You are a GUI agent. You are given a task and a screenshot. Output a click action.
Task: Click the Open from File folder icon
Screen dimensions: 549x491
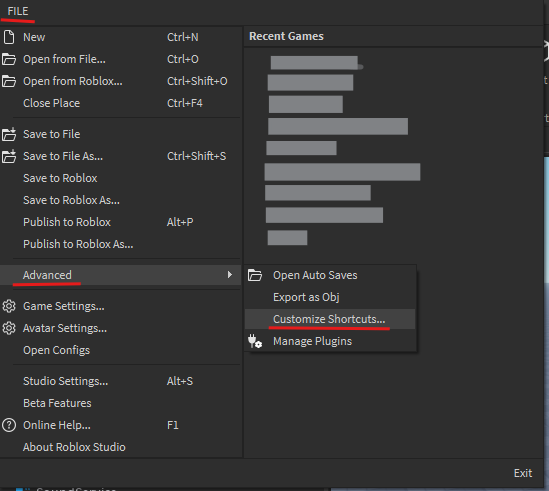tap(9, 59)
